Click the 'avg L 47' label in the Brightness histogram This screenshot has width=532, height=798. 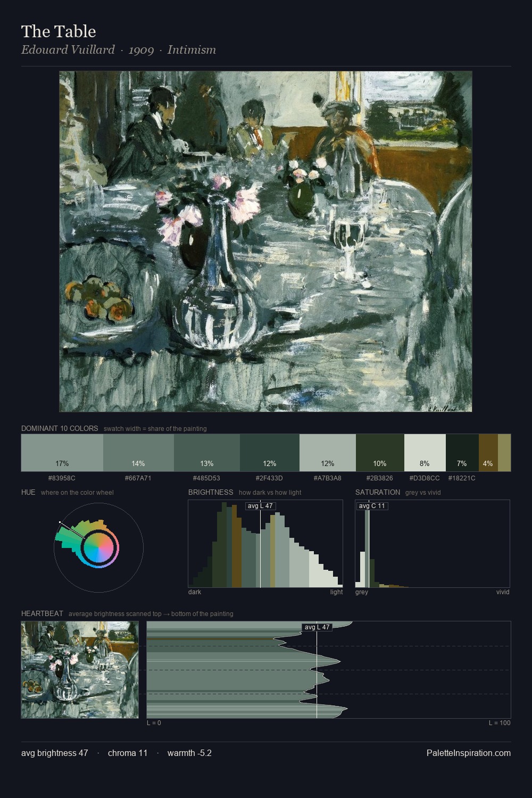[260, 506]
